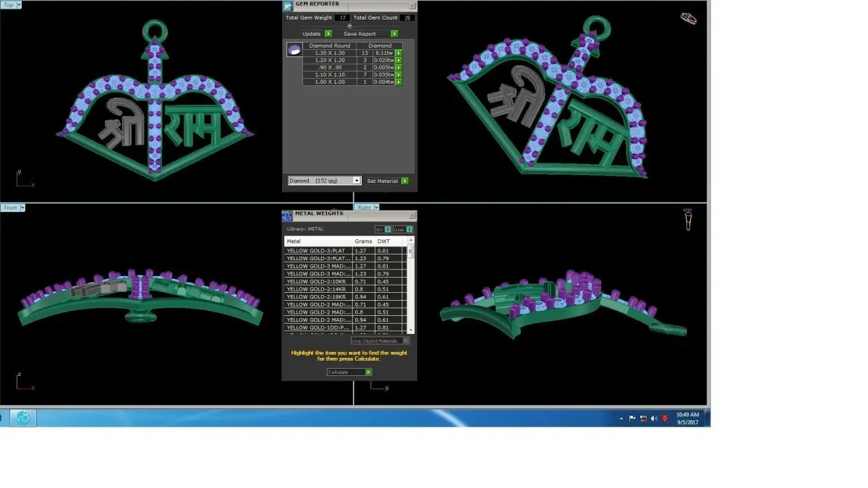Click the ring icon in the perspective viewport

click(x=689, y=19)
